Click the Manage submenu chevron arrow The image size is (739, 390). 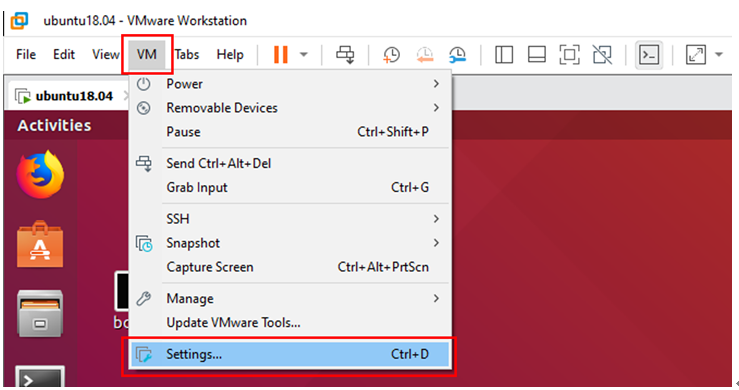tap(436, 299)
